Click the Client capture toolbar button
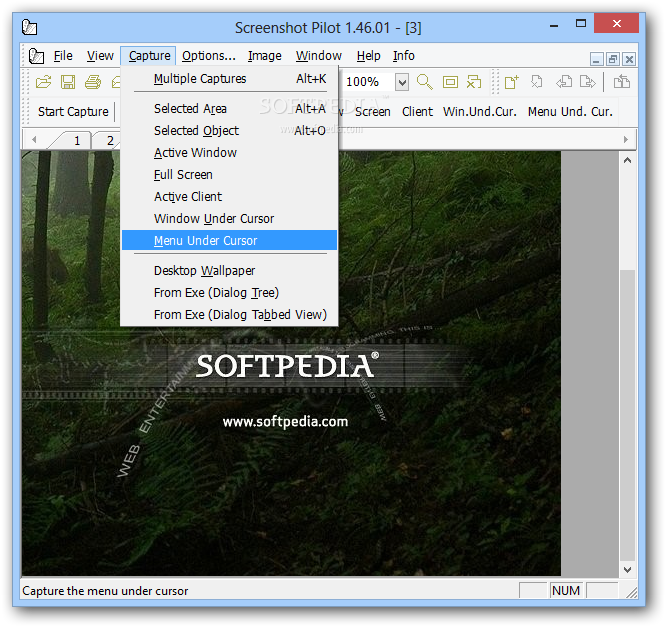The image size is (666, 627). tap(417, 112)
